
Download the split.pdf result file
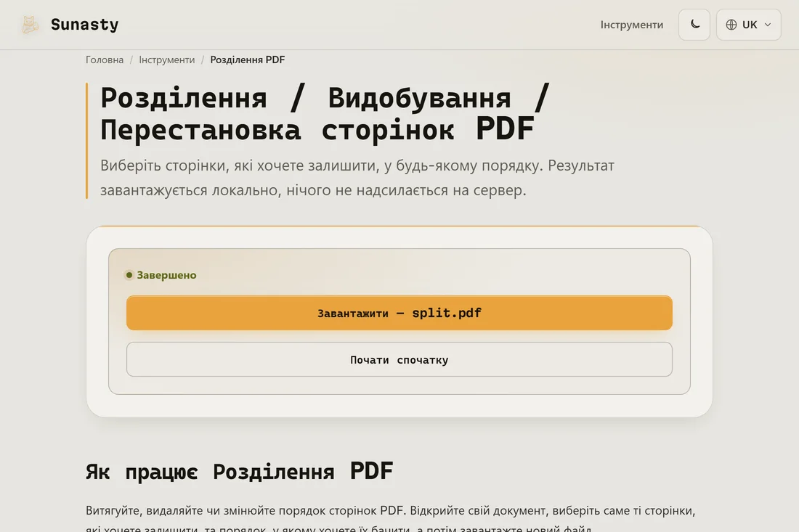coord(399,313)
